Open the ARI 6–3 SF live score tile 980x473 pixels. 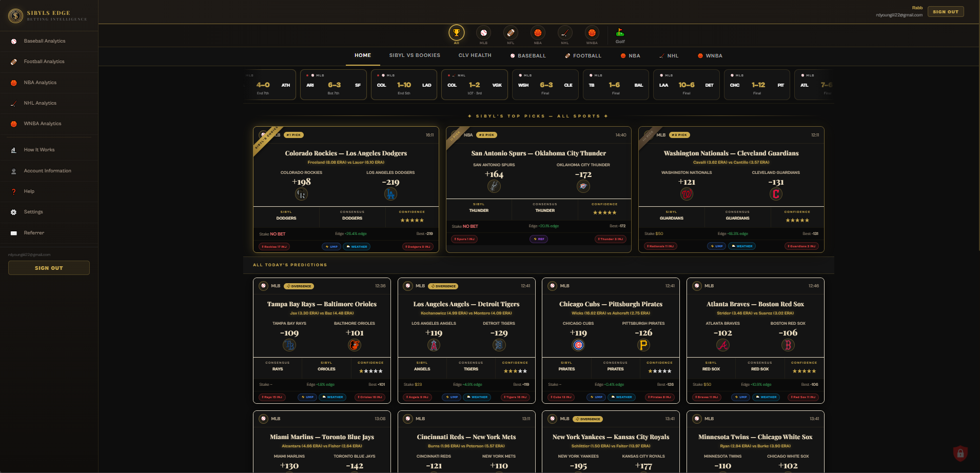pyautogui.click(x=334, y=84)
